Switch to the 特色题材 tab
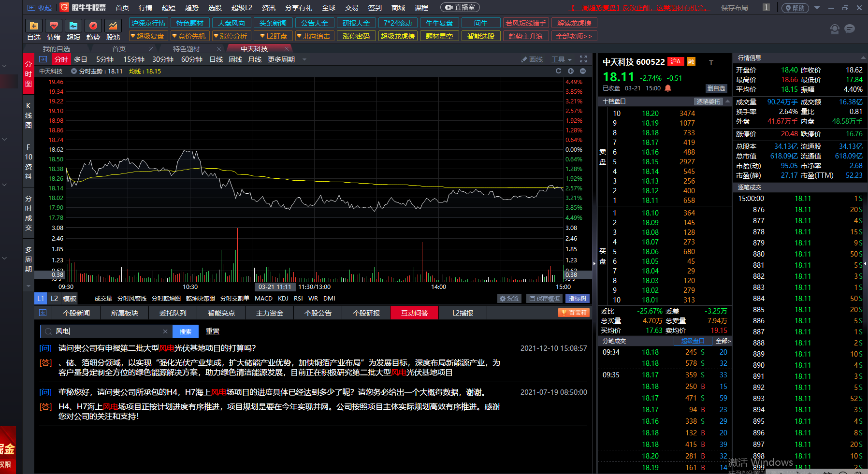 (187, 49)
